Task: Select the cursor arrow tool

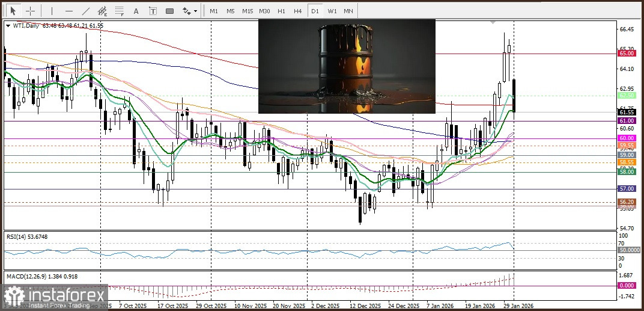Action: [x=13, y=11]
